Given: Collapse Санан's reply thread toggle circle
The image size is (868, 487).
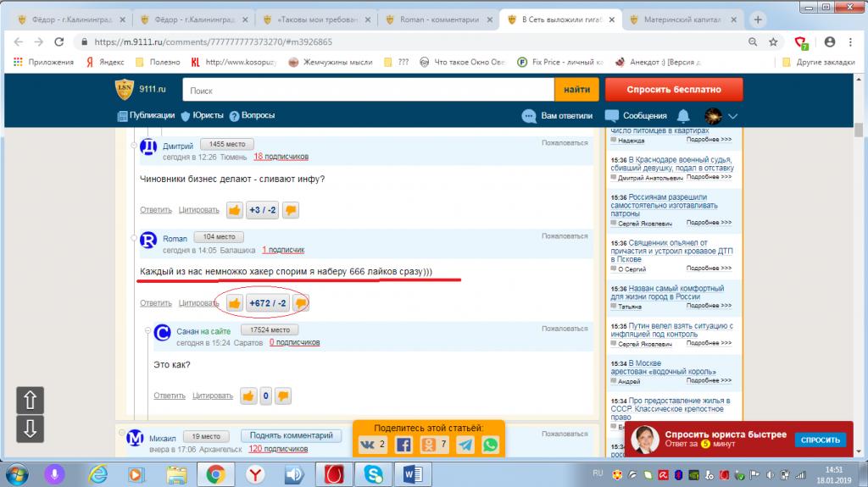Looking at the screenshot, I should [x=147, y=331].
